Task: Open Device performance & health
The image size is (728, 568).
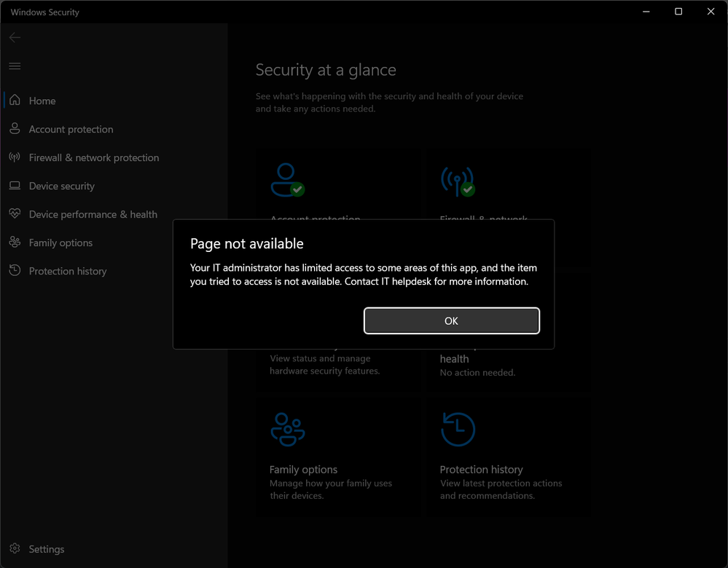Action: (x=93, y=214)
